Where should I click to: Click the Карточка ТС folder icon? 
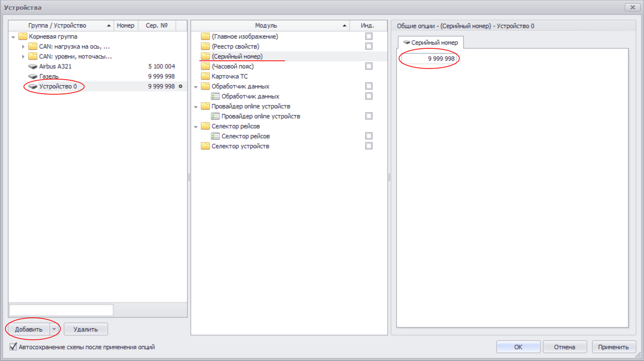[x=206, y=76]
